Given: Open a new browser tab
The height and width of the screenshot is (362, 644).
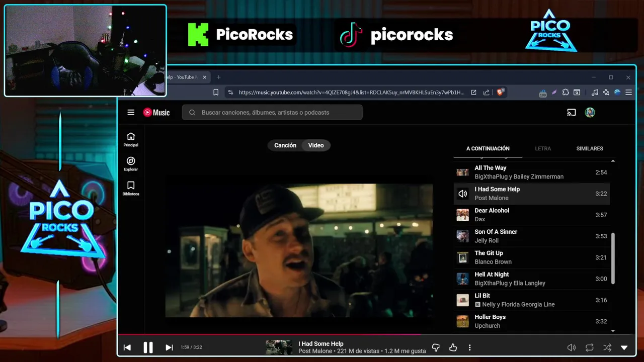Looking at the screenshot, I should (218, 77).
